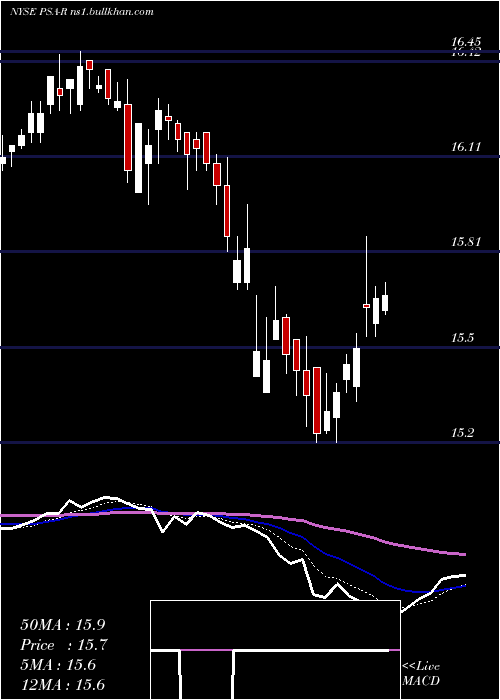Click the 16.45 price level label

[466, 42]
